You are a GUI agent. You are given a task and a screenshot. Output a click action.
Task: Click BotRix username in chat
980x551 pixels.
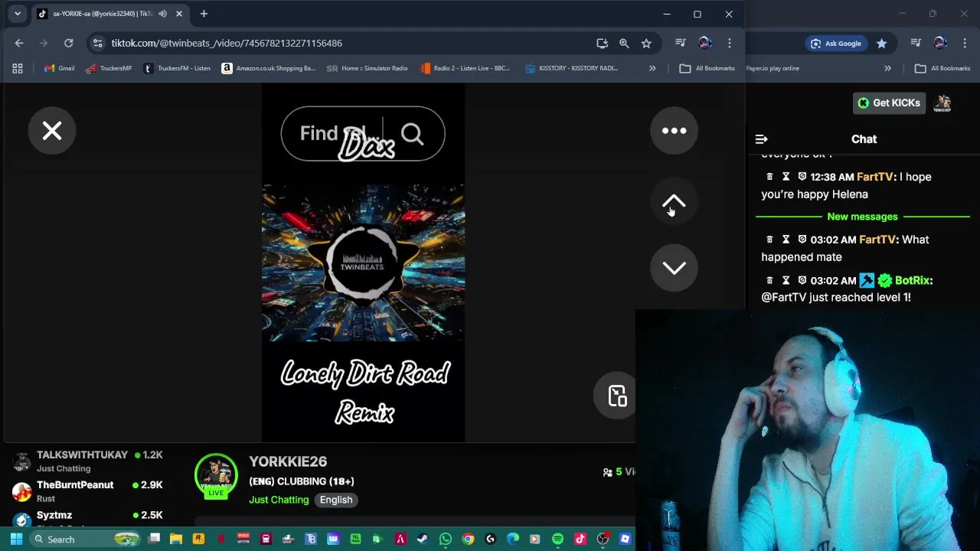point(912,281)
